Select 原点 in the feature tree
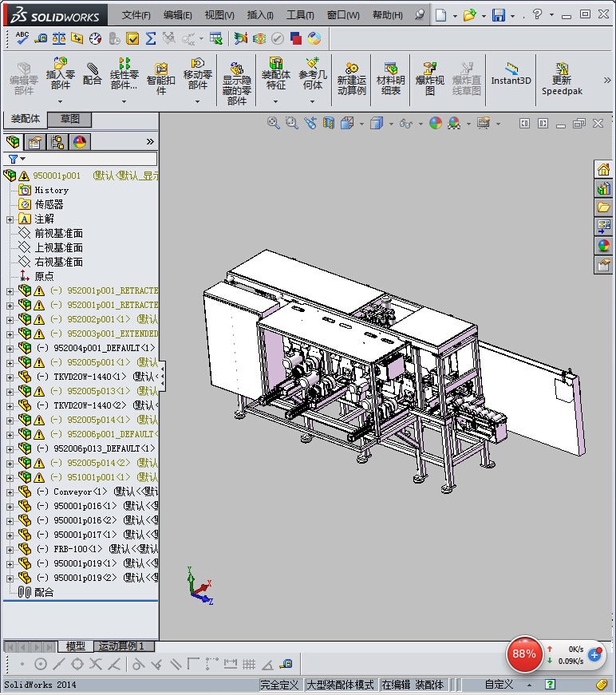The image size is (616, 695). [x=44, y=277]
